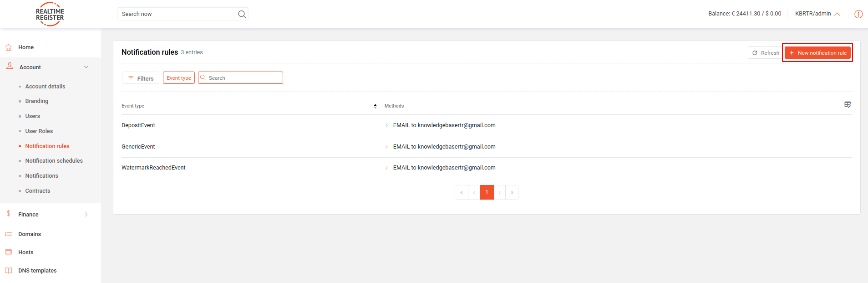The width and height of the screenshot is (868, 283).
Task: Click the Home house icon in sidebar
Action: pyautogui.click(x=9, y=47)
